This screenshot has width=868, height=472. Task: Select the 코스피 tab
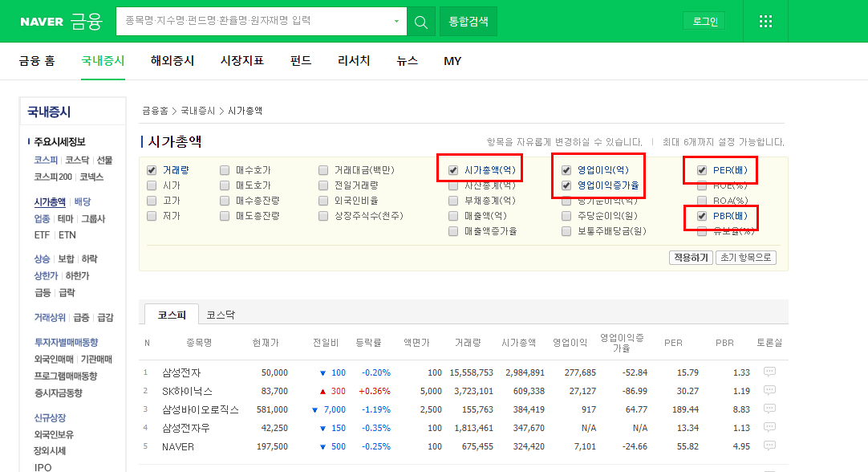coord(172,315)
